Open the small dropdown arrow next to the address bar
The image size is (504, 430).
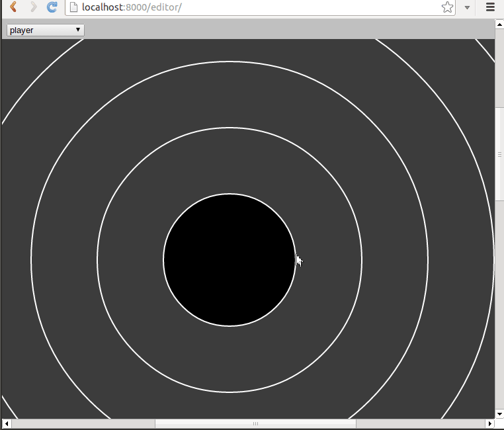point(468,7)
